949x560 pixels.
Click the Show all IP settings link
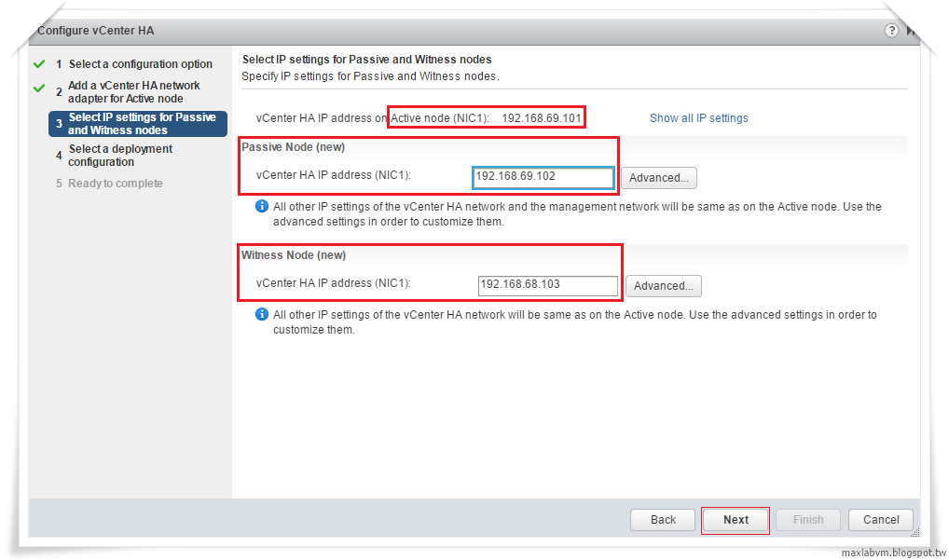(x=698, y=118)
